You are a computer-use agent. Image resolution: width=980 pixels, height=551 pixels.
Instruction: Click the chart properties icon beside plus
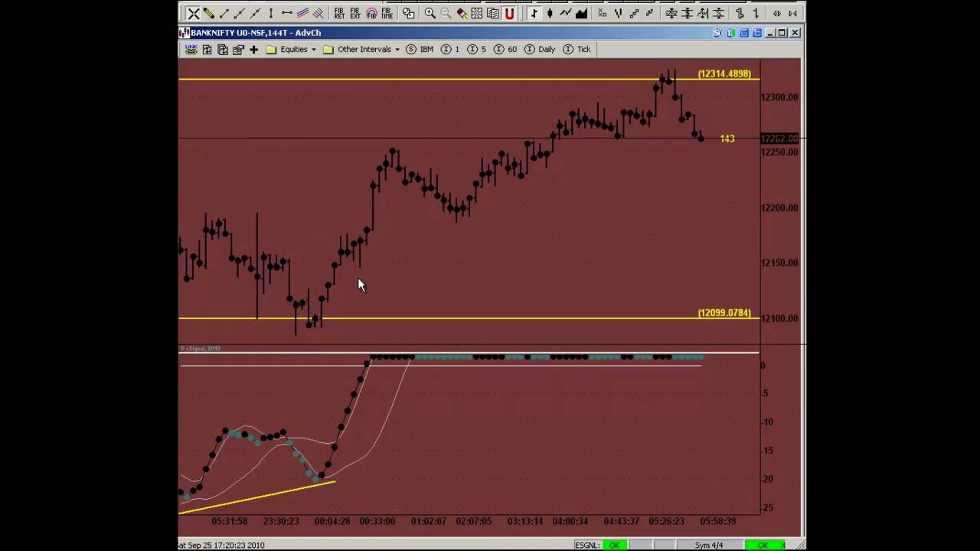(x=238, y=49)
